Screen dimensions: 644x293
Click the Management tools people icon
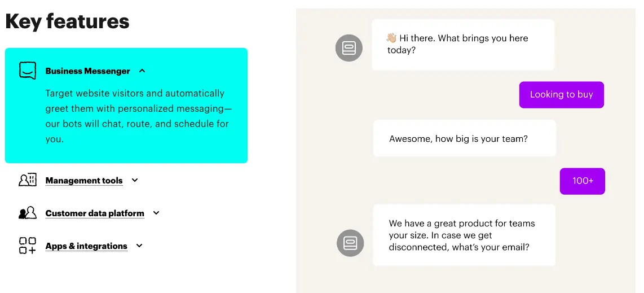[28, 180]
